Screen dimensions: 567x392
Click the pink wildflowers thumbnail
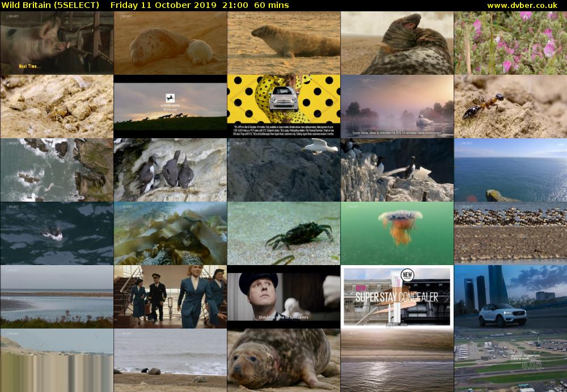point(510,43)
